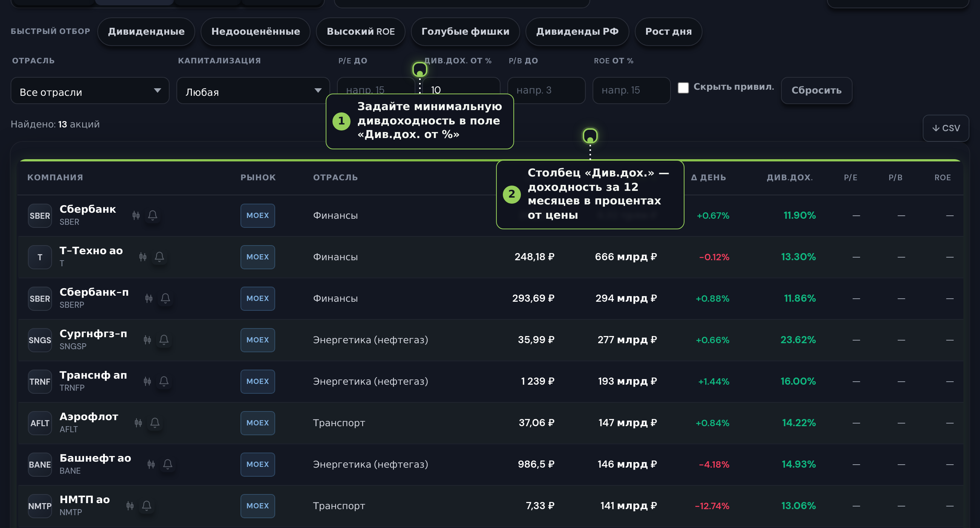Download results with the CSV button
Image resolution: width=980 pixels, height=528 pixels.
946,128
